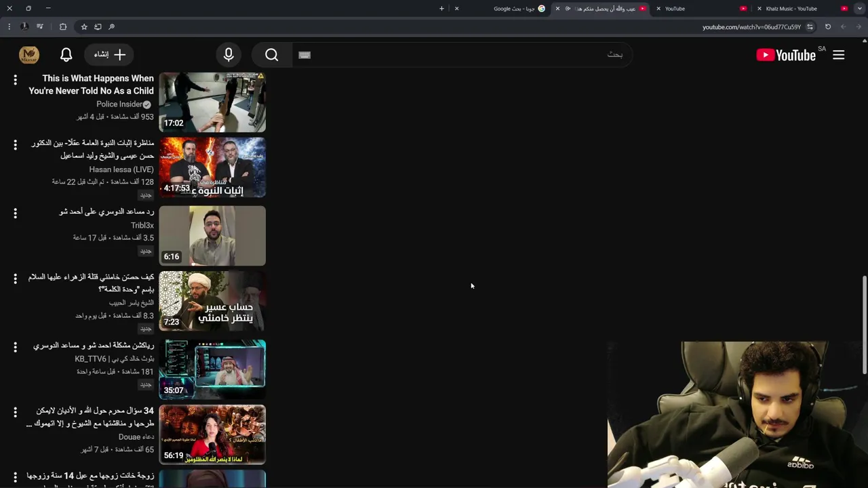Open the Chrome profile avatar
The height and width of the screenshot is (488, 868).
click(24, 26)
